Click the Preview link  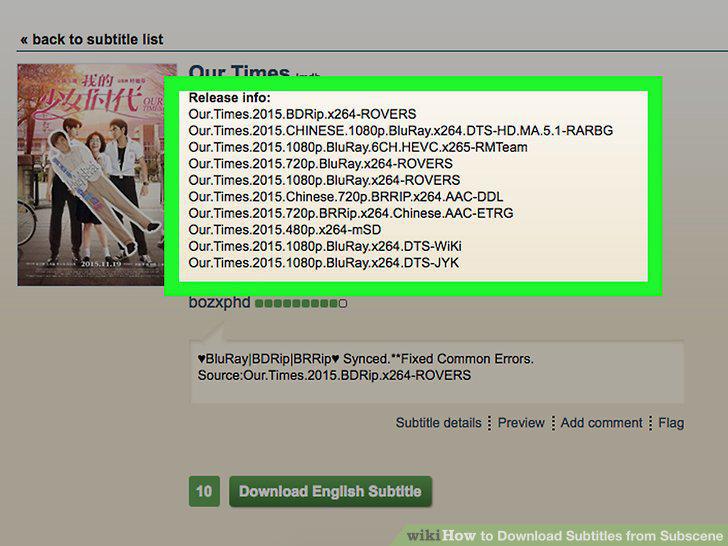click(x=520, y=423)
